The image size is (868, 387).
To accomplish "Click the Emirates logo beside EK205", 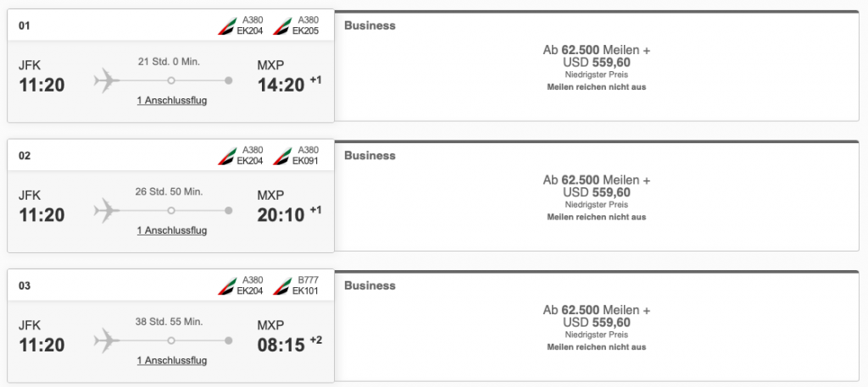I will (281, 25).
